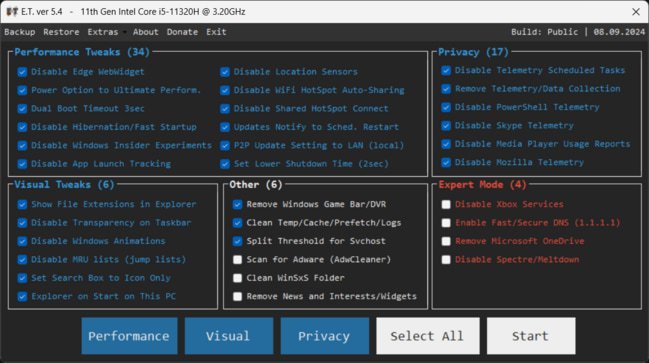Uncheck Disable Telemetry Scheduled Tasks
Screen dimensions: 649x363
[x=446, y=70]
